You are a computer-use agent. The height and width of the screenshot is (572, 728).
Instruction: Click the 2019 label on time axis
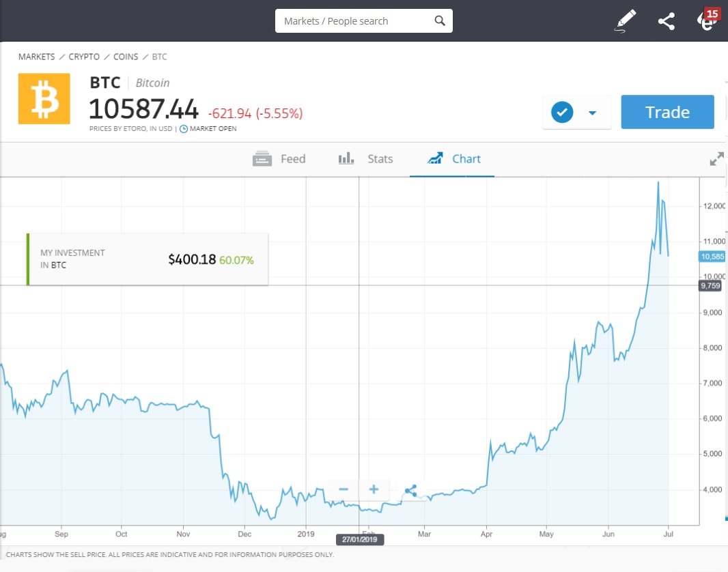click(306, 534)
